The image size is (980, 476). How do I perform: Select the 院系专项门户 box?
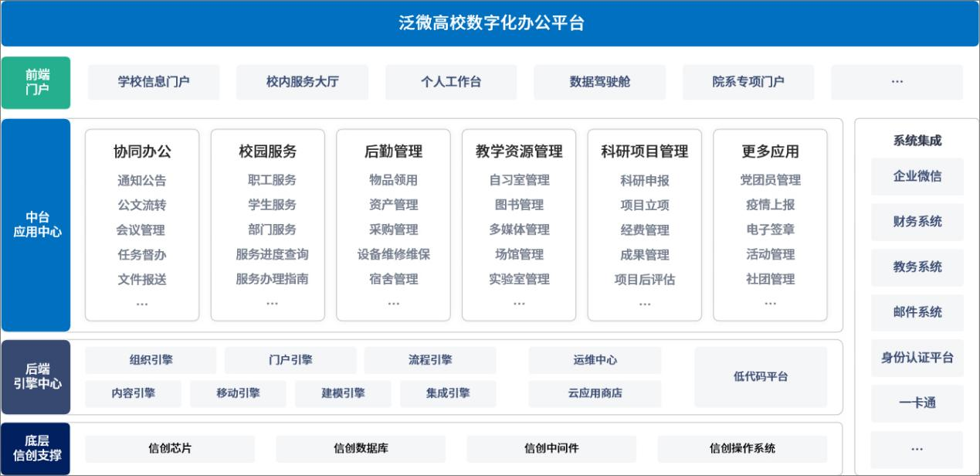click(x=748, y=82)
